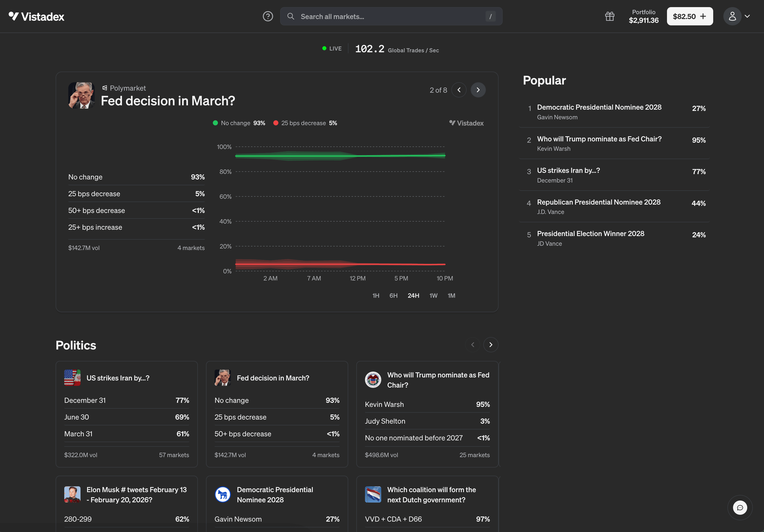Click the Search all markets field
The image size is (764, 532).
pyautogui.click(x=391, y=17)
